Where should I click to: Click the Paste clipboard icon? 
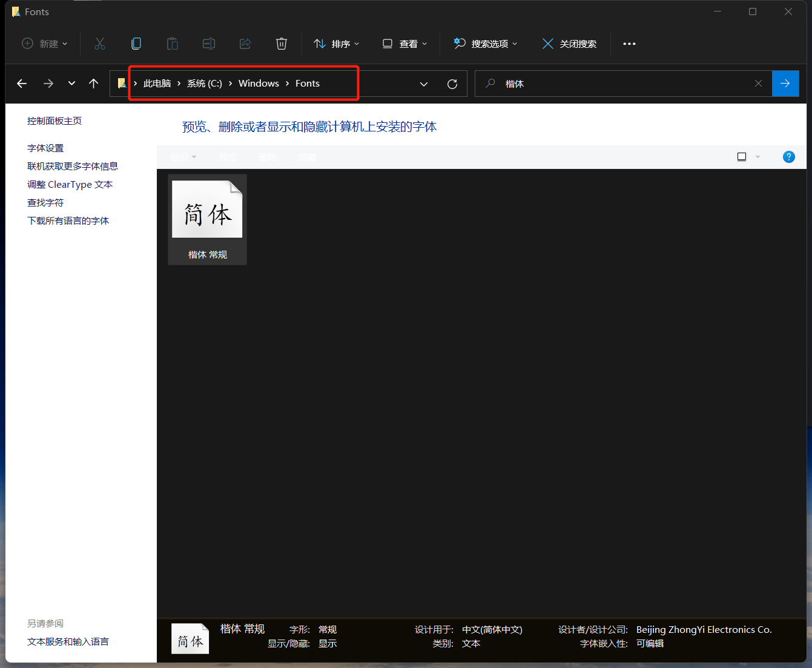click(173, 44)
